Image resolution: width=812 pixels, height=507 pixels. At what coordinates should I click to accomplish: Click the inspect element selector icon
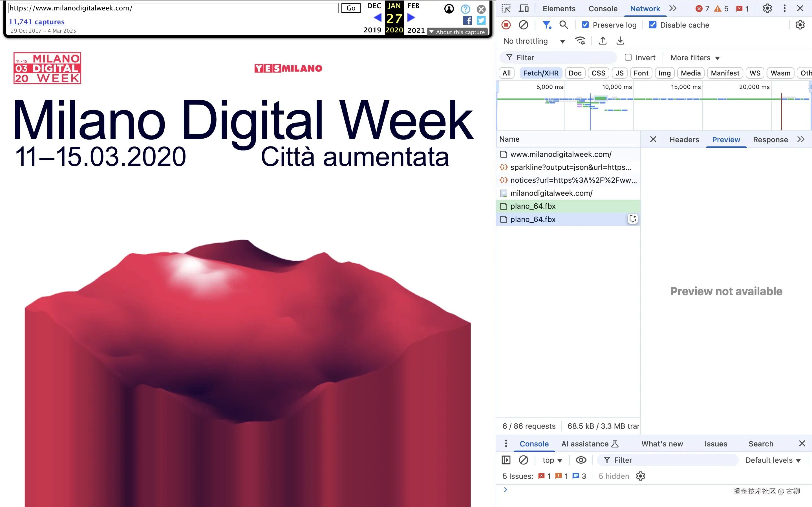coord(506,8)
